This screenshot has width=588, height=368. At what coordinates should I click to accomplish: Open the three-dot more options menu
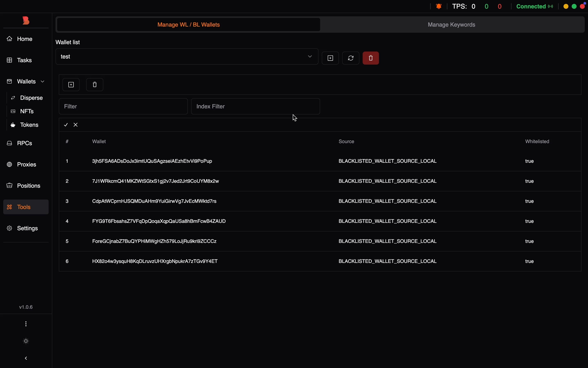pyautogui.click(x=26, y=324)
